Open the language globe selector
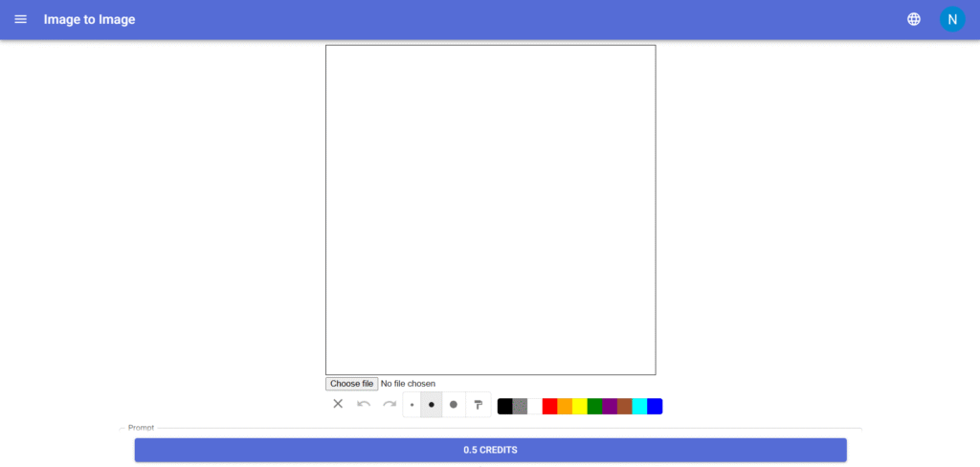This screenshot has height=467, width=980. coord(914,19)
